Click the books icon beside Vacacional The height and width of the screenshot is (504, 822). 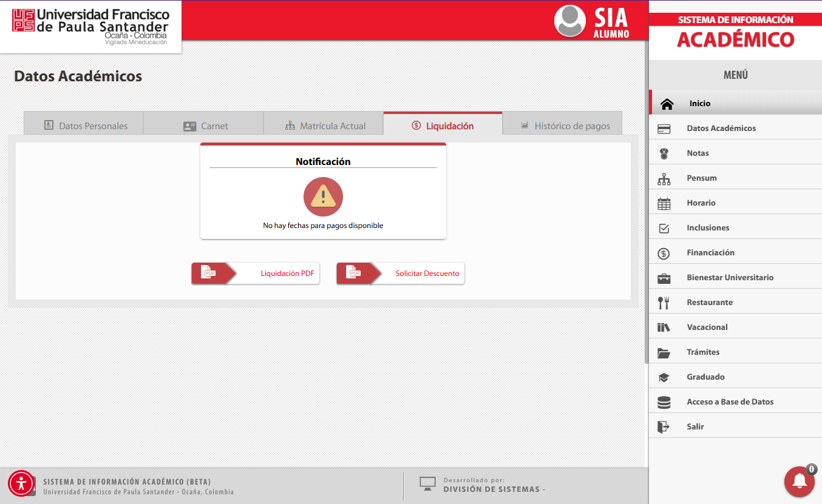(x=664, y=328)
